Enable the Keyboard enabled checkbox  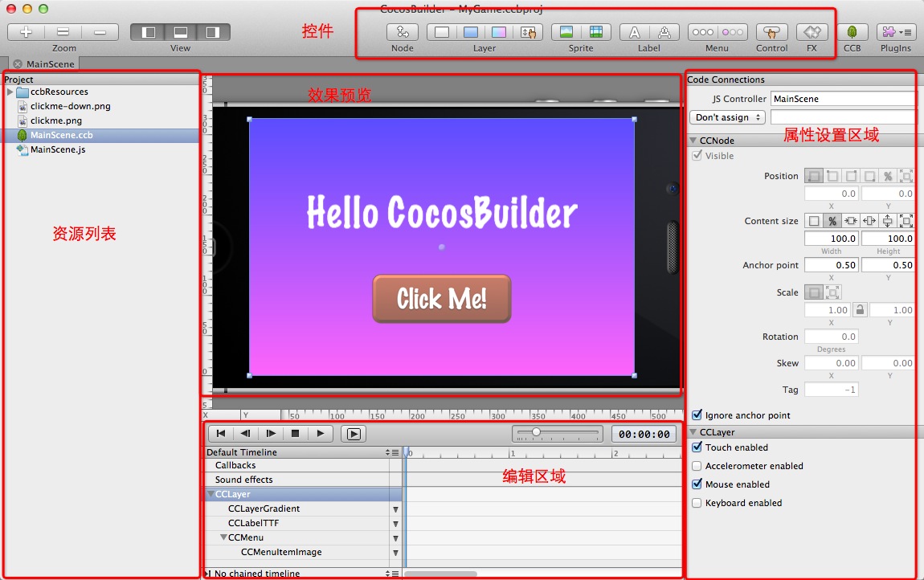(697, 503)
